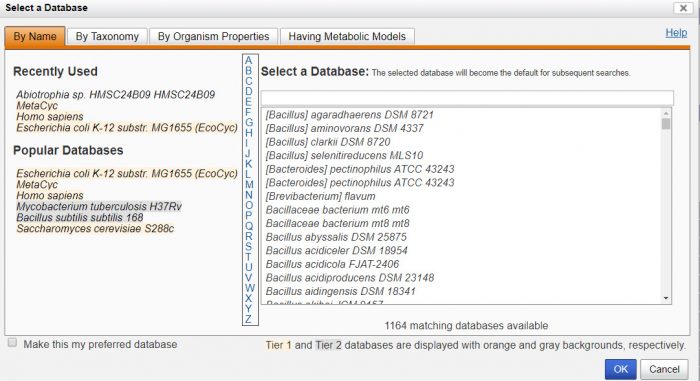Jump to databases starting with V
The image size is (700, 381).
pyautogui.click(x=248, y=277)
